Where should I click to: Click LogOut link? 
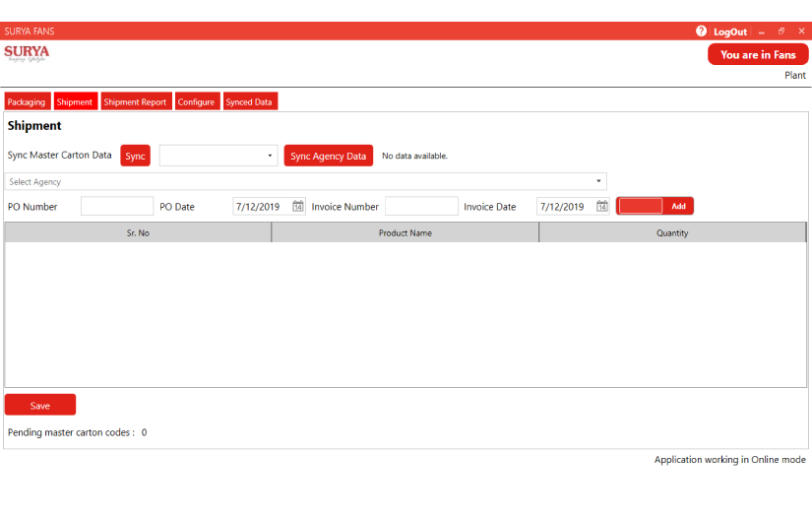[x=730, y=32]
